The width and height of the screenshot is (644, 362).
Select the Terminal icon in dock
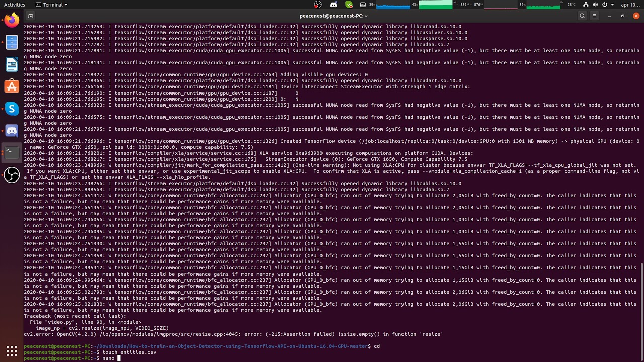tap(12, 153)
